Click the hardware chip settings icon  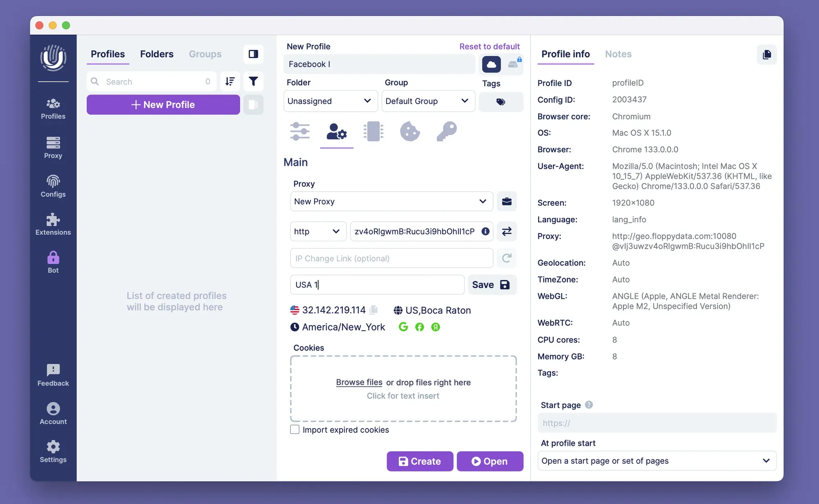[x=373, y=131]
